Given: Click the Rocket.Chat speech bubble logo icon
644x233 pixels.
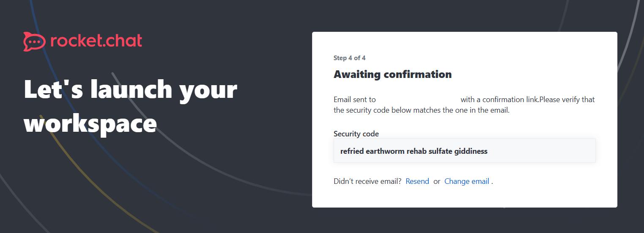Looking at the screenshot, I should tap(34, 42).
